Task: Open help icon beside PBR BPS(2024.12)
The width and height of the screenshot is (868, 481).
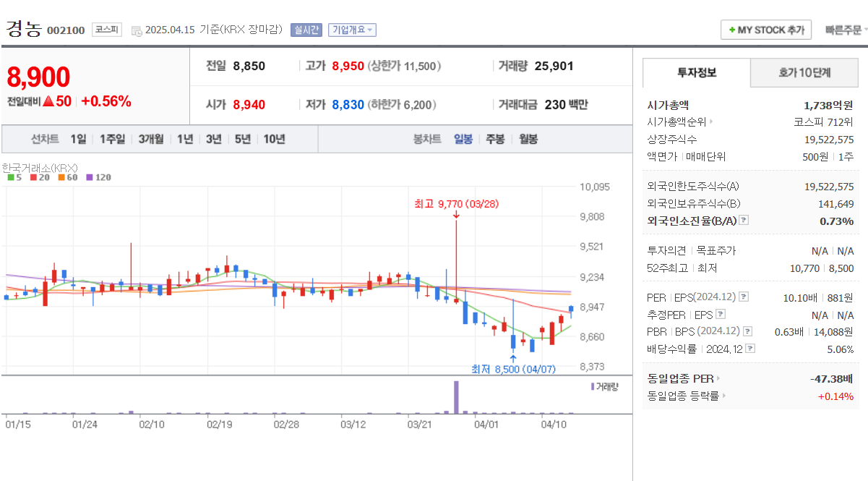Action: click(x=747, y=331)
